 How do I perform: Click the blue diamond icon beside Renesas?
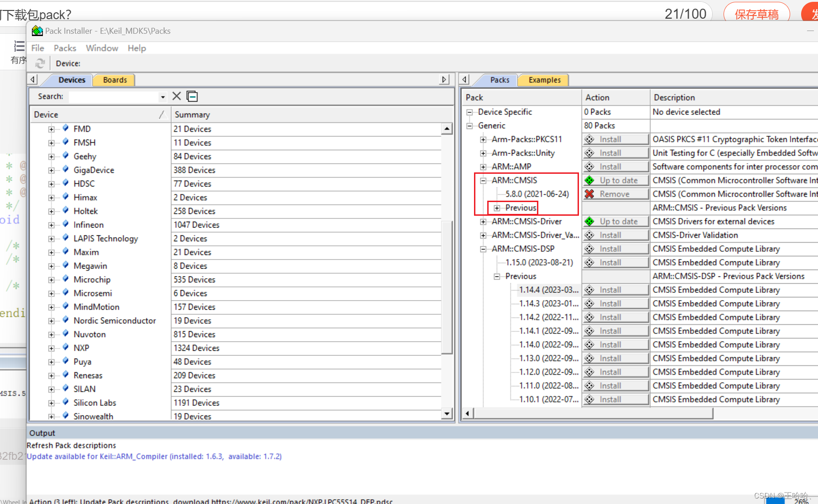pyautogui.click(x=66, y=374)
